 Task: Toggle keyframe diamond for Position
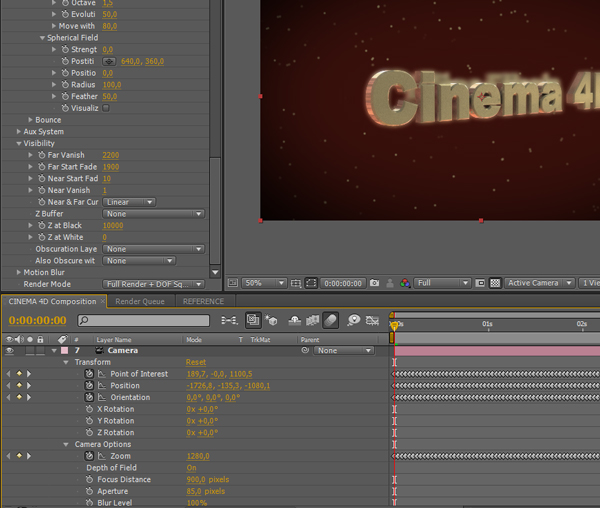click(19, 386)
